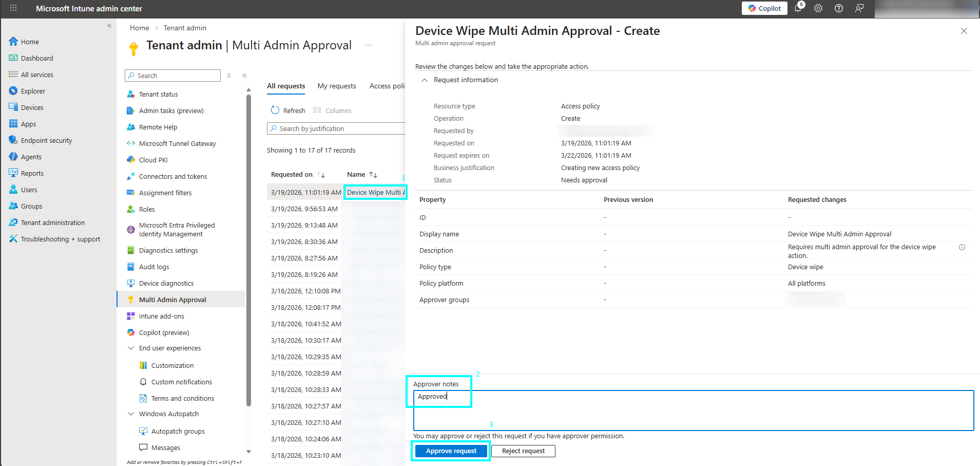The image size is (980, 466).
Task: Refresh the requests list
Action: coord(288,110)
